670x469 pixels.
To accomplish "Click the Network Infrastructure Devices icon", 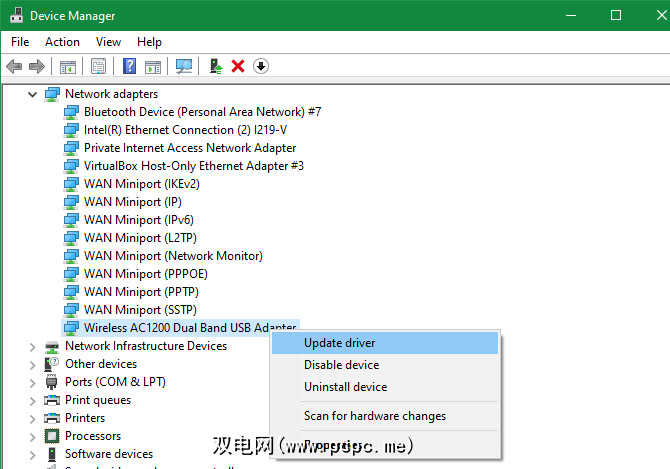I will [52, 346].
